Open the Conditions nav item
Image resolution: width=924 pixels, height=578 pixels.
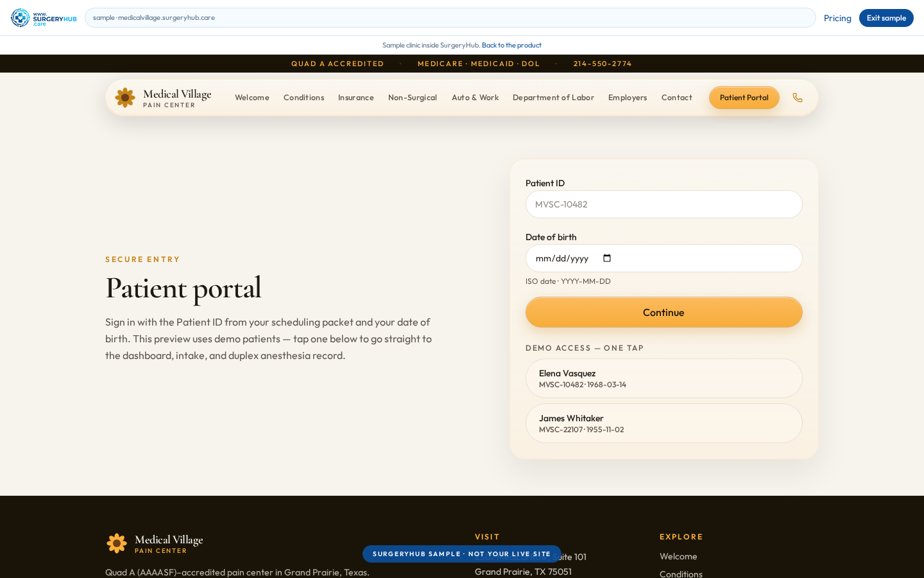click(304, 98)
